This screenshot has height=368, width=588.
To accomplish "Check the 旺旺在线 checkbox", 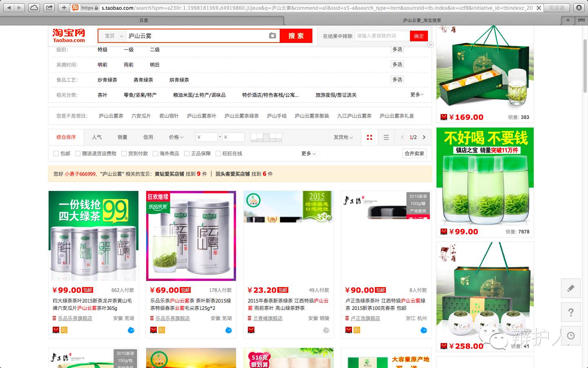I will tap(218, 154).
